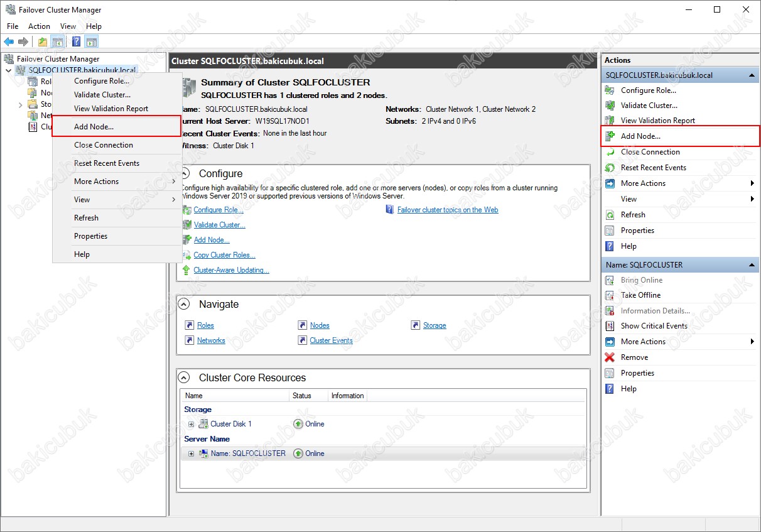The image size is (761, 532).
Task: Click the Up One Level folder toolbar icon
Action: tap(42, 42)
